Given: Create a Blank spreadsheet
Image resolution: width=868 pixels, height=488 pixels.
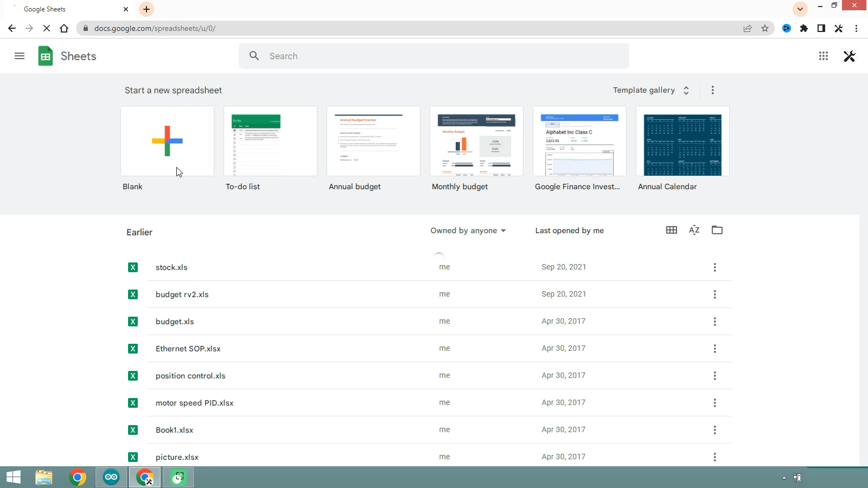Looking at the screenshot, I should [167, 141].
